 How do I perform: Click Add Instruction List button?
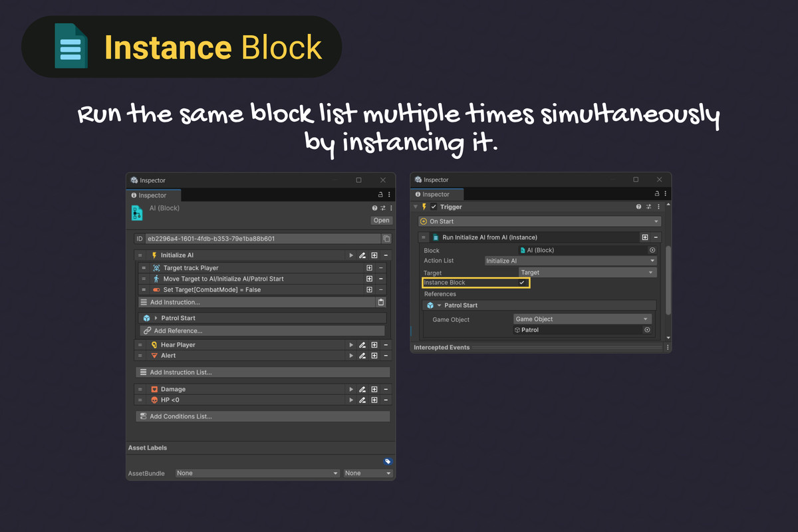263,372
